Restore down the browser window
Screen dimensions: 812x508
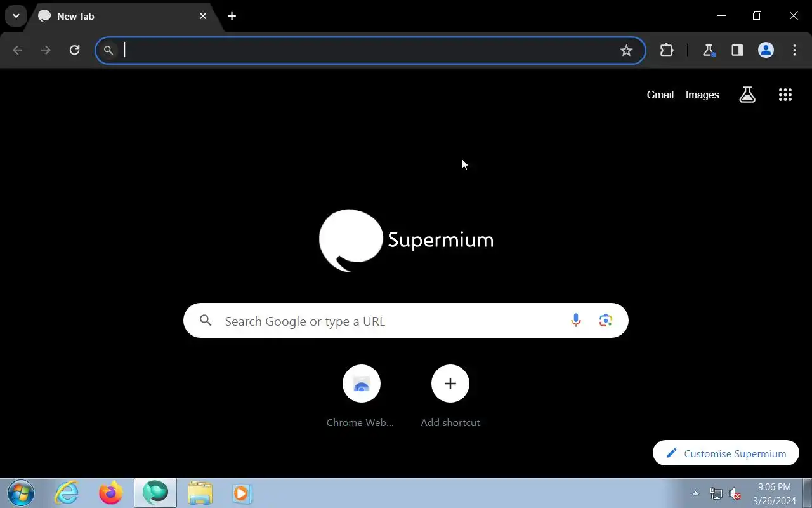757,16
